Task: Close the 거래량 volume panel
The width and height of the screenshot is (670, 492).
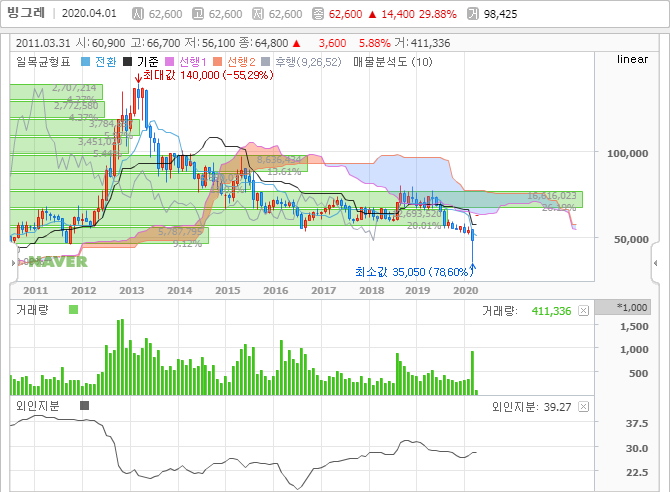Action: click(x=583, y=311)
